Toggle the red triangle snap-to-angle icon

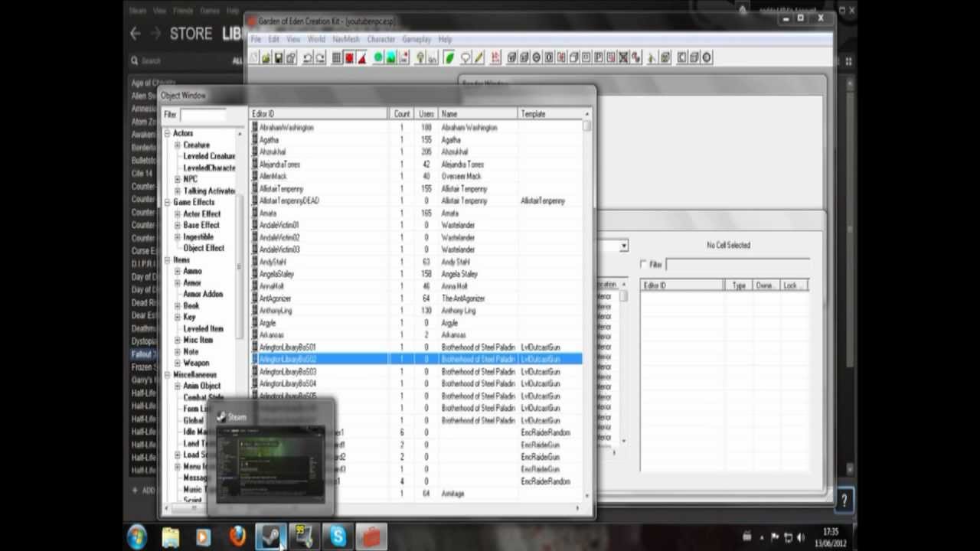point(361,57)
